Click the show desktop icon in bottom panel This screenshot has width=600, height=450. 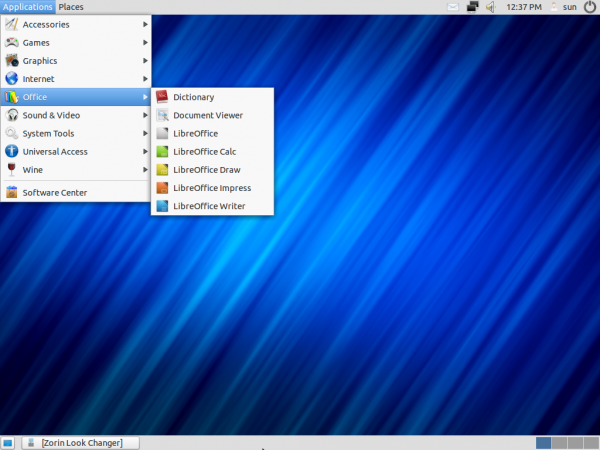pos(7,443)
